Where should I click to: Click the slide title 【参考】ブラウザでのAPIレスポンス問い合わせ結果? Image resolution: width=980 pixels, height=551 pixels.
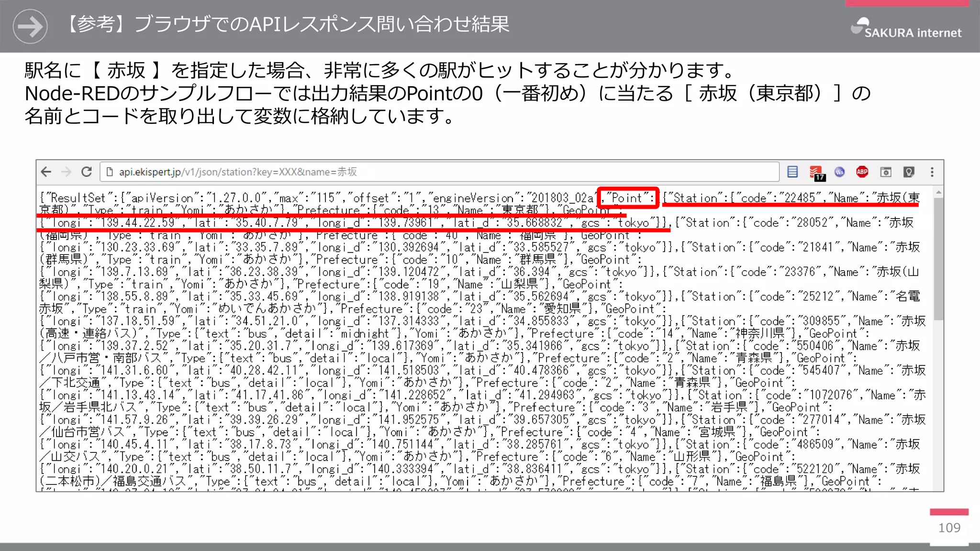point(285,24)
